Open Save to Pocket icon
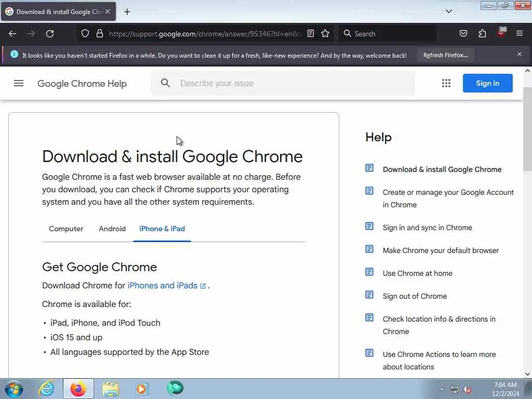Screen dimensions: 532x399 [463, 34]
